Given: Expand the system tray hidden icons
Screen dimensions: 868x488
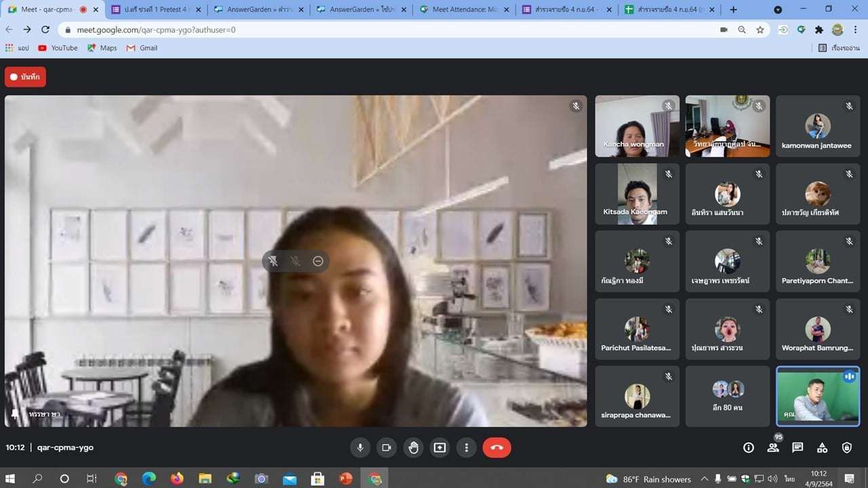Looking at the screenshot, I should [x=704, y=479].
